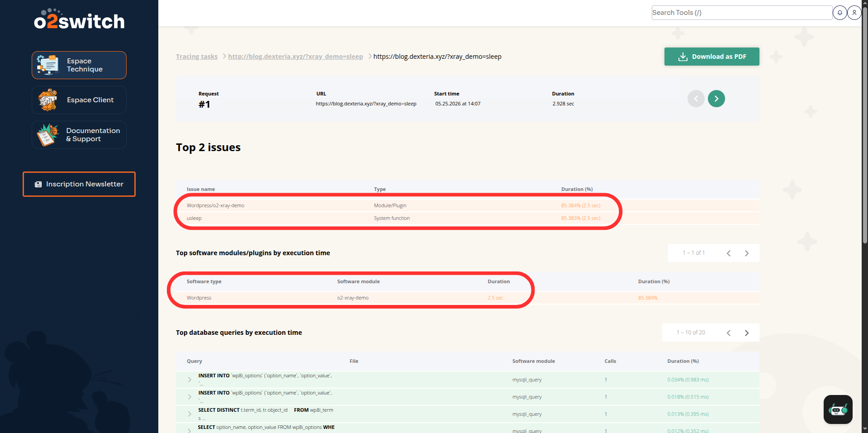Click the 2.5 sec duration cell in plugins table
This screenshot has width=868, height=433.
click(x=495, y=298)
